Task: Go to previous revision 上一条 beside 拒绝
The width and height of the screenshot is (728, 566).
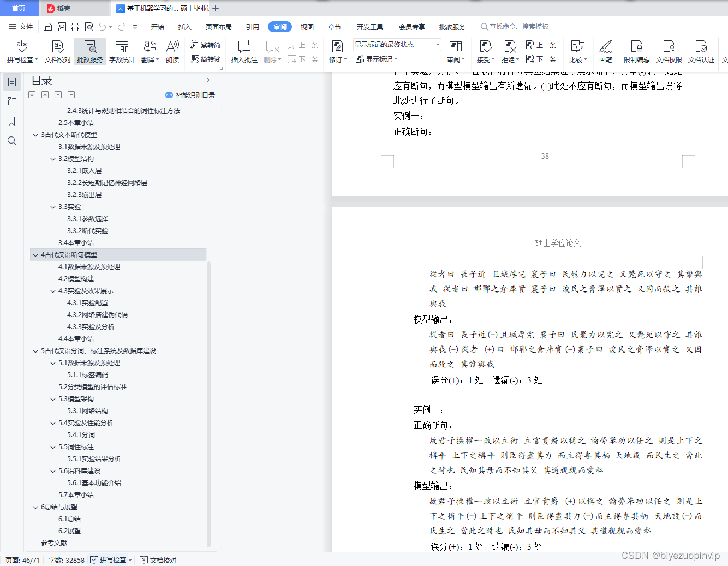Action: [541, 45]
